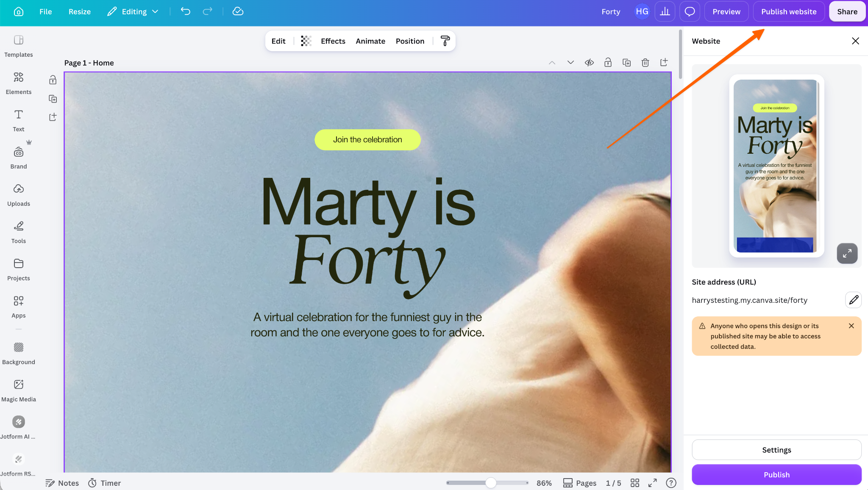
Task: Click the copy style paint roller
Action: click(445, 41)
